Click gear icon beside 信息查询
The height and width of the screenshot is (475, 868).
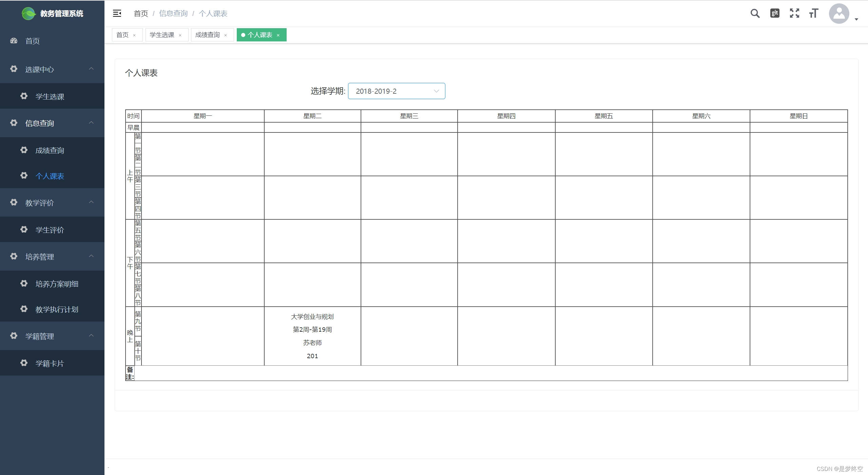click(x=14, y=123)
